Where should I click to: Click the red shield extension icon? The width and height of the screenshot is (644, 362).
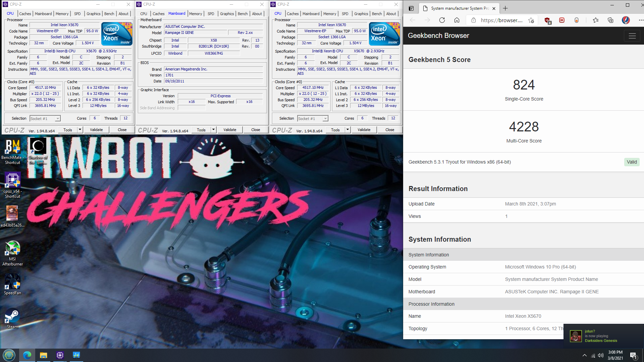pos(547,20)
